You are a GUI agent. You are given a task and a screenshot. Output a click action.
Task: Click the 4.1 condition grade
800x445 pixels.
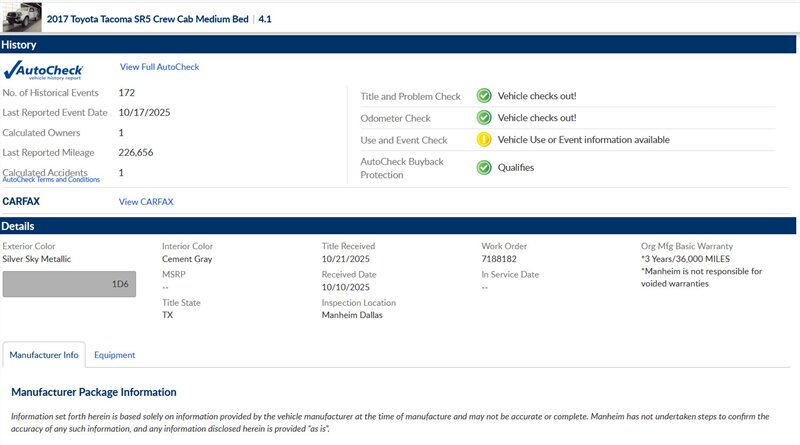click(265, 19)
